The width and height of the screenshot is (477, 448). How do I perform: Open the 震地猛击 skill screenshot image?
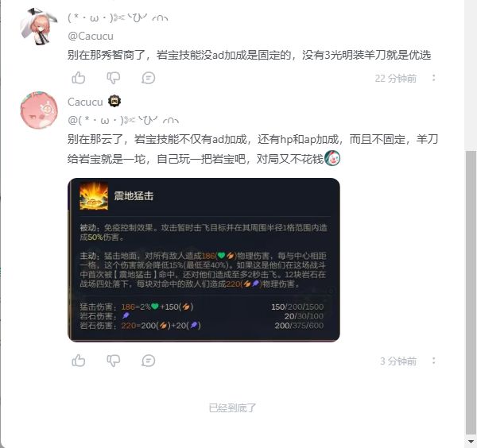click(x=204, y=260)
